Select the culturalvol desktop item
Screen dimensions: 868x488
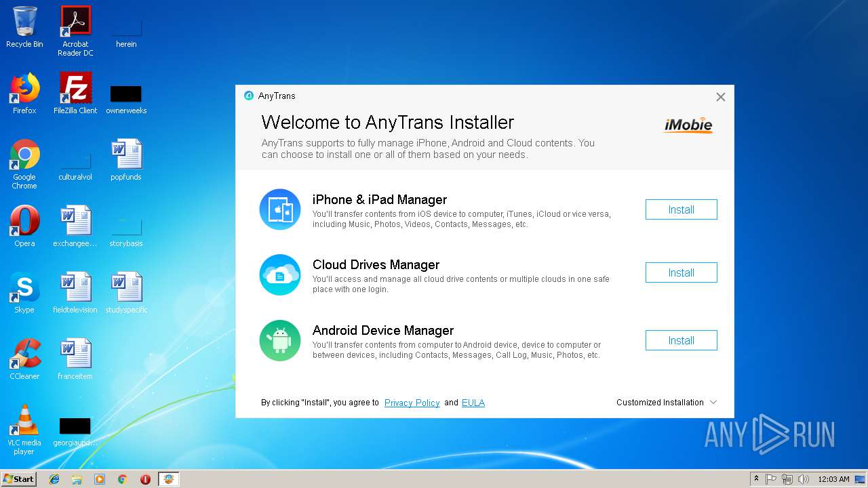75,165
